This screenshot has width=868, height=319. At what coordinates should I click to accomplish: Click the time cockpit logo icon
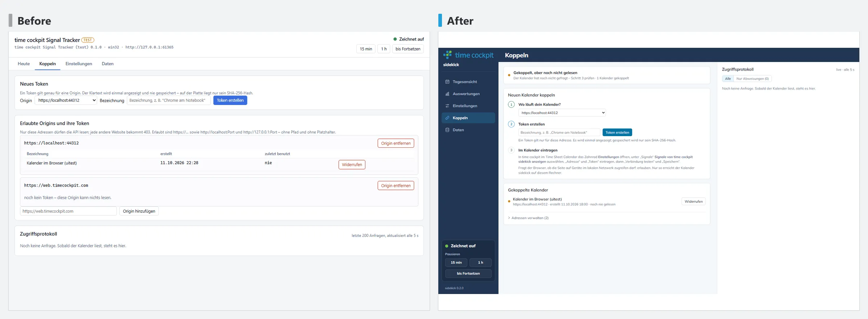[x=447, y=55]
